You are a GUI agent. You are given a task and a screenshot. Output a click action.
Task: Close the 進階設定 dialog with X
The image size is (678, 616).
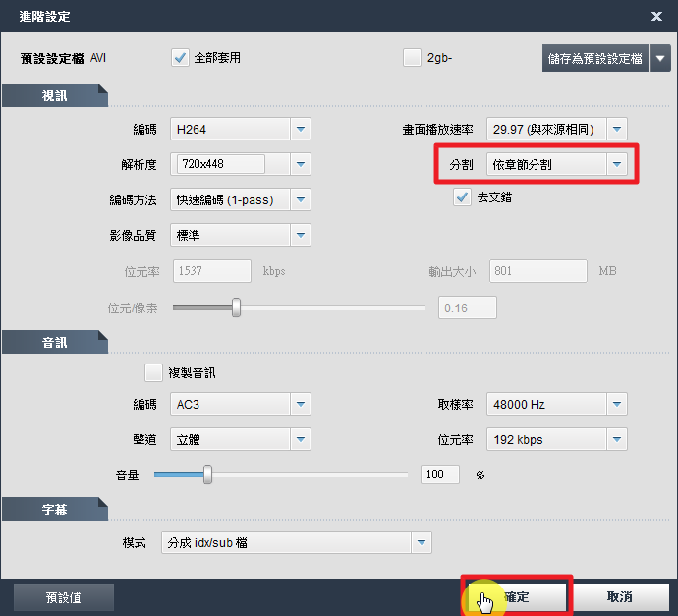point(656,17)
